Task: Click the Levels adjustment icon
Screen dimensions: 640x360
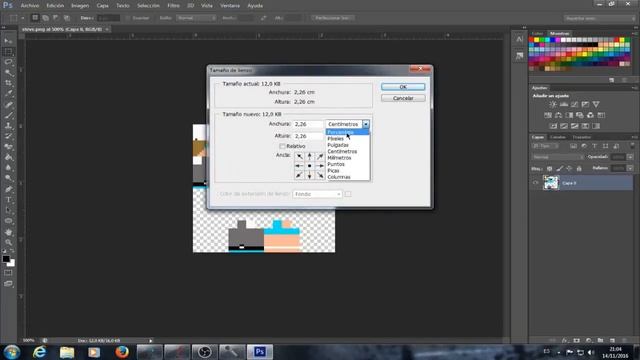Action: tap(564, 104)
